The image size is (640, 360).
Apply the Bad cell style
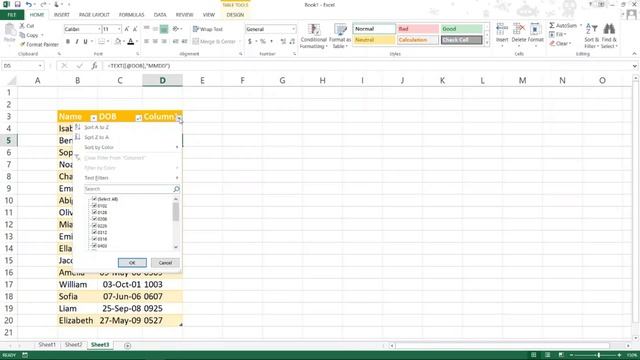point(418,29)
